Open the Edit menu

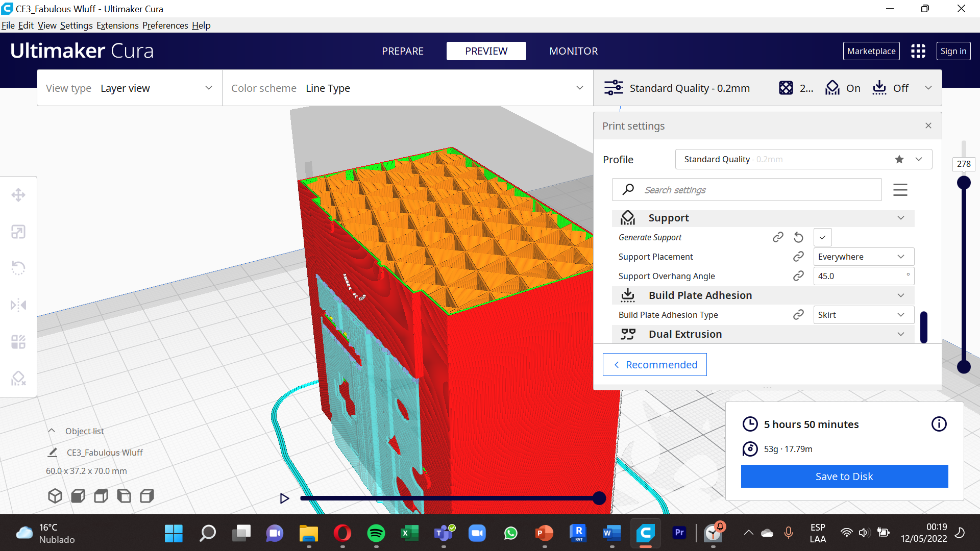coord(26,26)
